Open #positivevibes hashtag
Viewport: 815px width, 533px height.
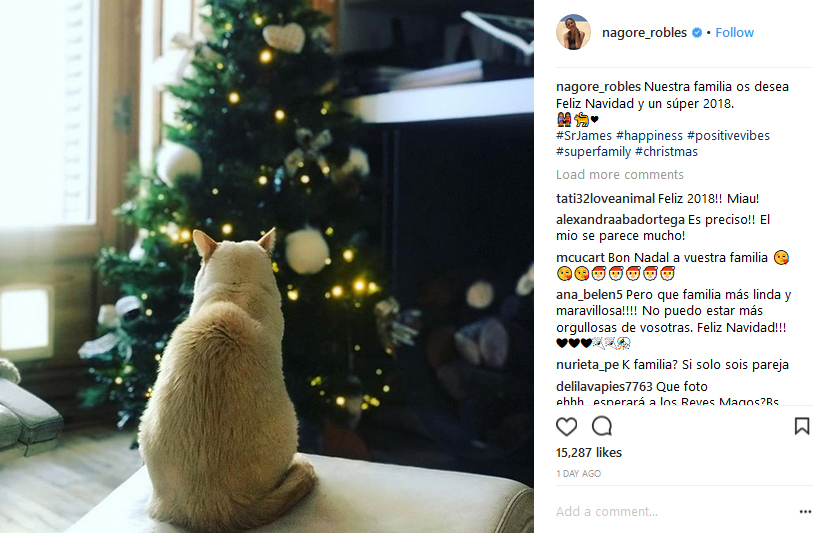tap(728, 136)
